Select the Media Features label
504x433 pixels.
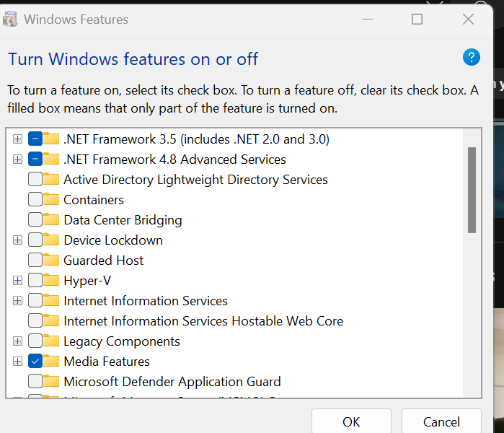[x=107, y=362]
